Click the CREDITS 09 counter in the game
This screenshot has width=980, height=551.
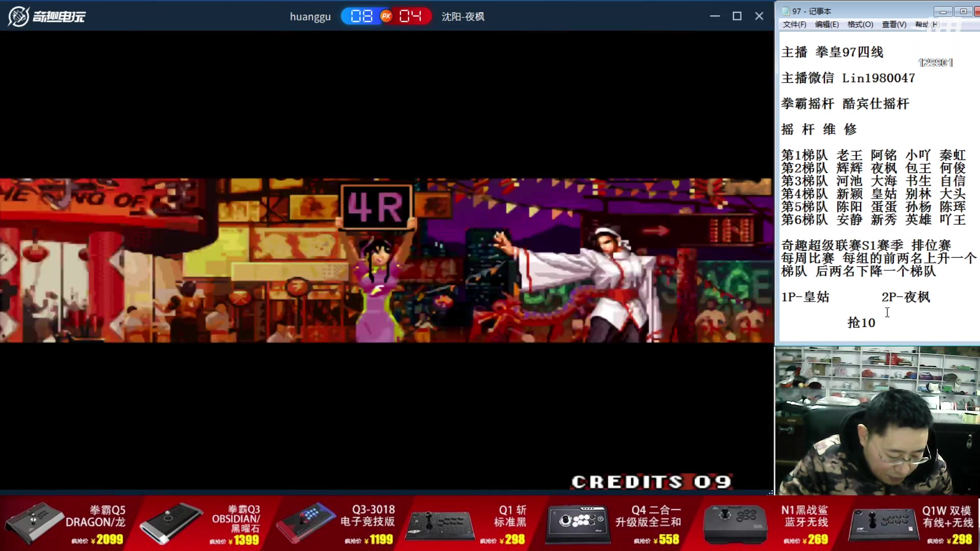point(651,482)
